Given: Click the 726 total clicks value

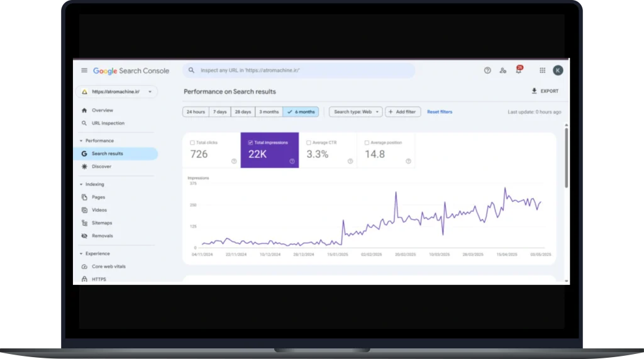Looking at the screenshot, I should (199, 154).
